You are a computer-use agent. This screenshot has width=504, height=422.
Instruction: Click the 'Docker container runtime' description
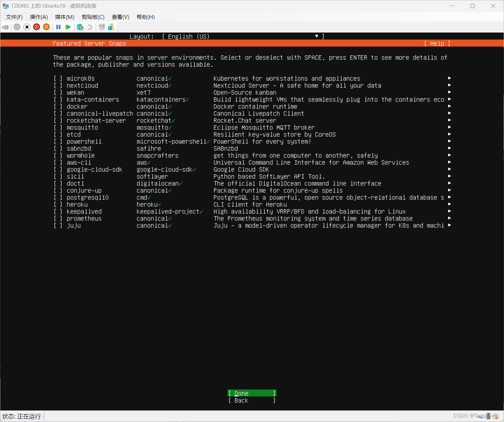[255, 107]
